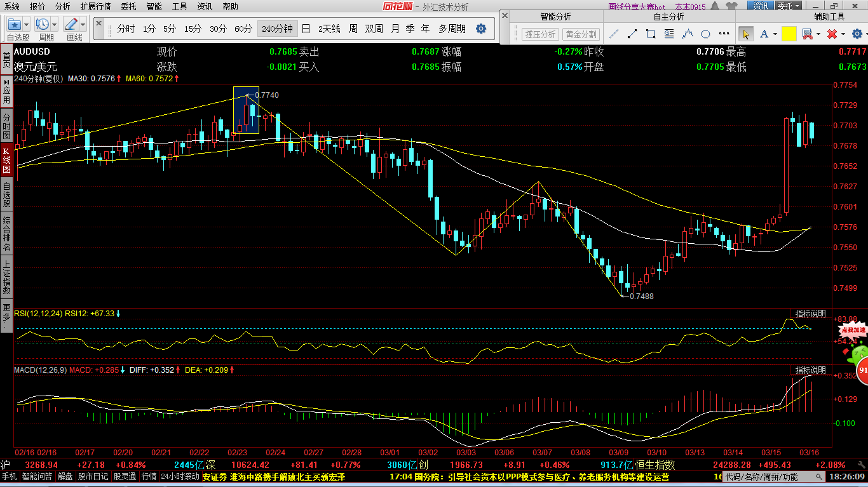Select the wave line drawing tool
Screen dimensions: 868x487
point(688,34)
